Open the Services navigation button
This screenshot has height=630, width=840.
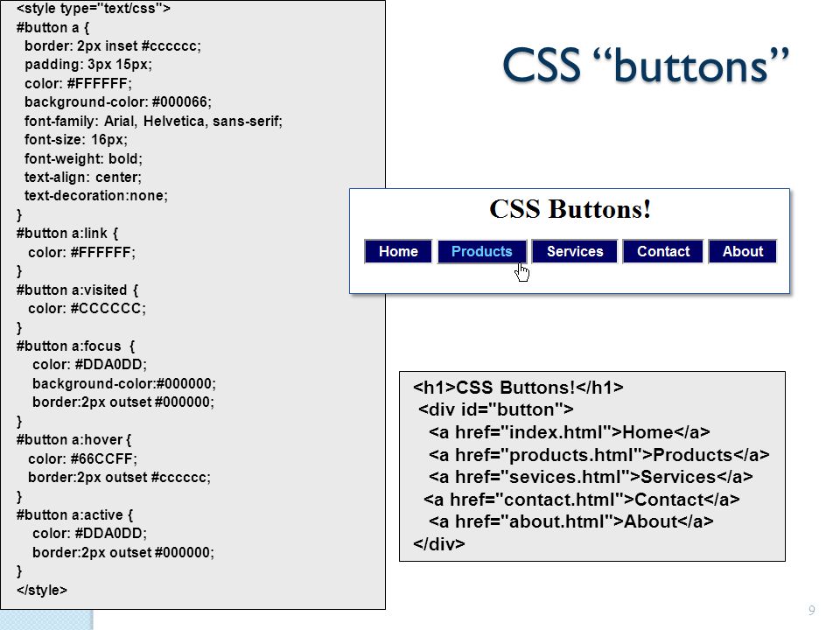575,251
